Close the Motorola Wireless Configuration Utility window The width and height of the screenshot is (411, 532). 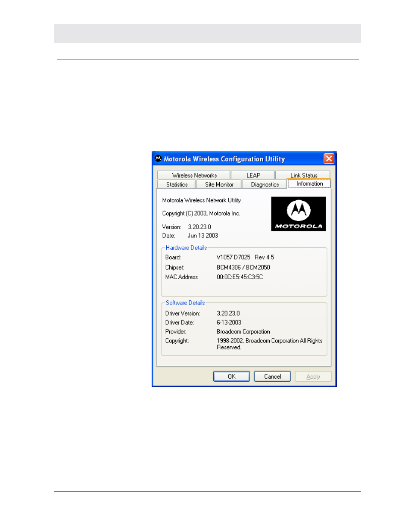pyautogui.click(x=329, y=159)
